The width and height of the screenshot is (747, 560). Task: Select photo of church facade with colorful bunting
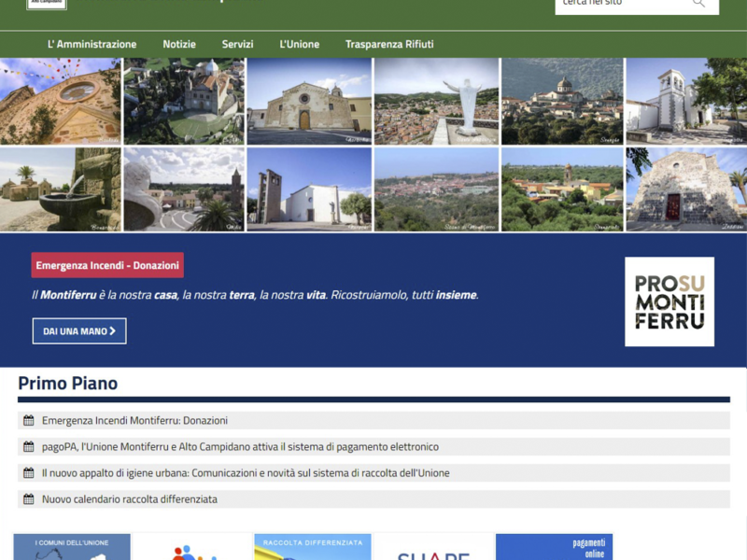[61, 101]
